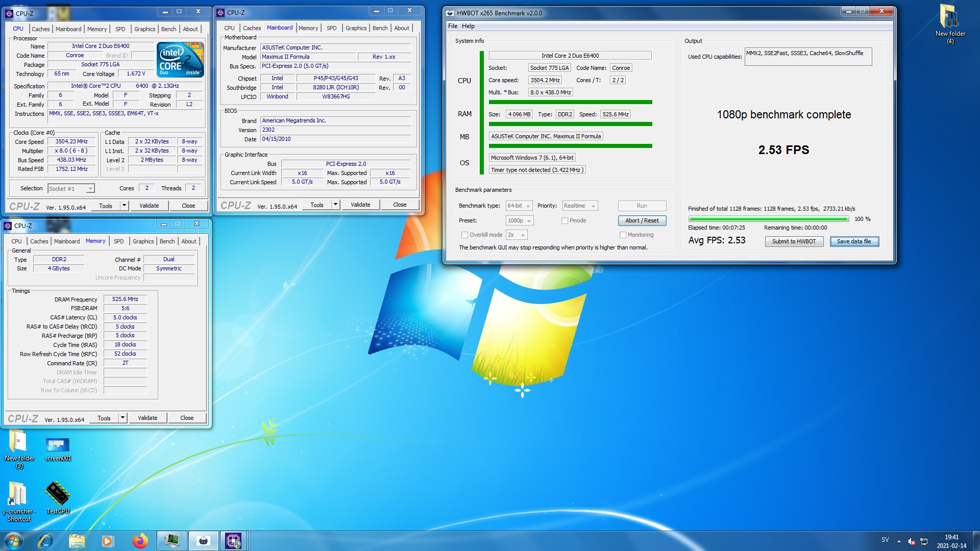Screen dimensions: 980x551
Task: Click the SV language indicator in the tray
Action: 885,540
